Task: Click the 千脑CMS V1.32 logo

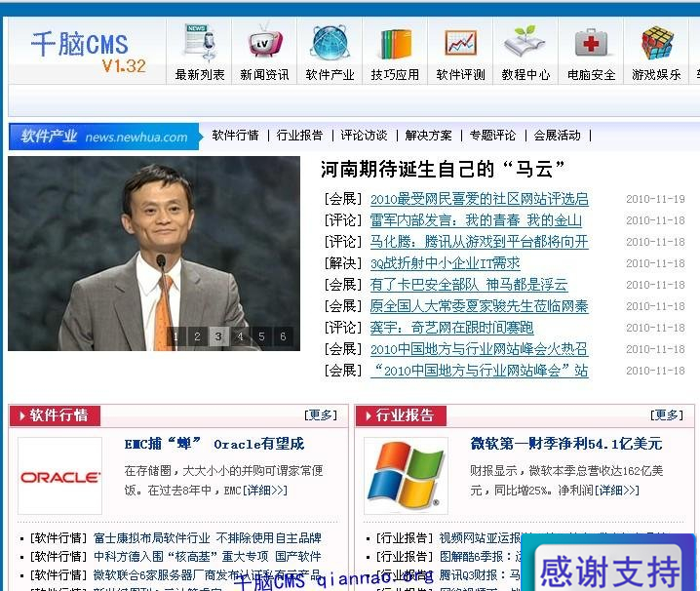Action: [x=89, y=53]
